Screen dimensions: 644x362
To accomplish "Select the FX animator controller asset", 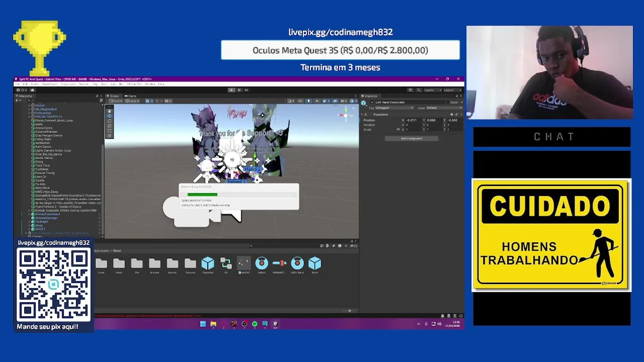I will point(226,265).
